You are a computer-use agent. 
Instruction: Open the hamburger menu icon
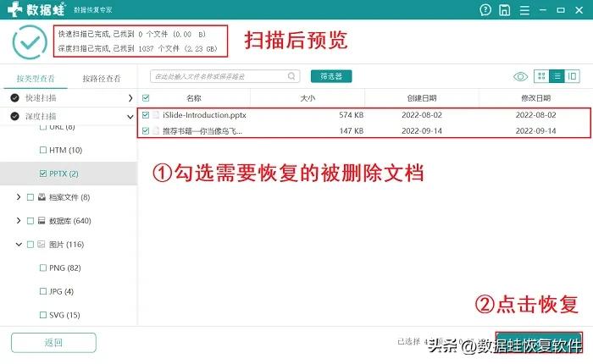click(524, 10)
